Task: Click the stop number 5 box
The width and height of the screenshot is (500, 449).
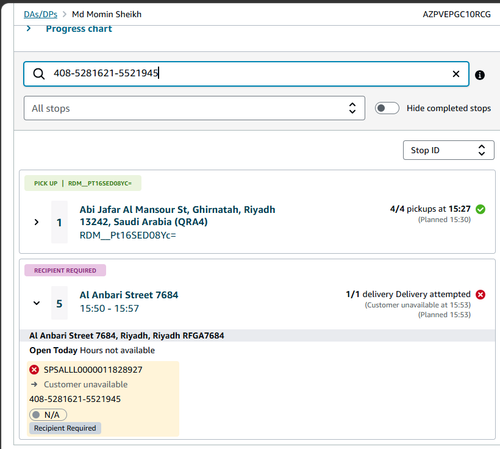Action: pyautogui.click(x=59, y=303)
